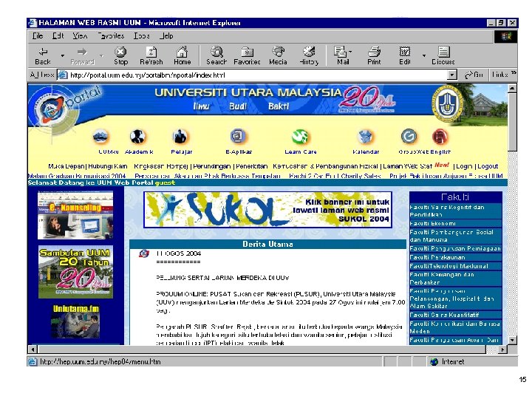Open the View menu

(80, 35)
